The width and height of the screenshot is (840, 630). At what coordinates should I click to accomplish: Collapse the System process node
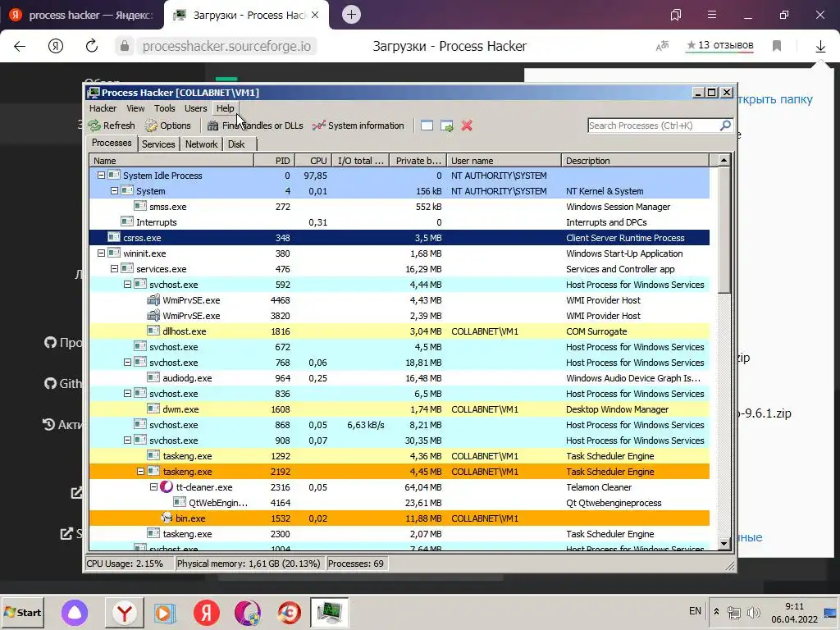click(x=114, y=190)
